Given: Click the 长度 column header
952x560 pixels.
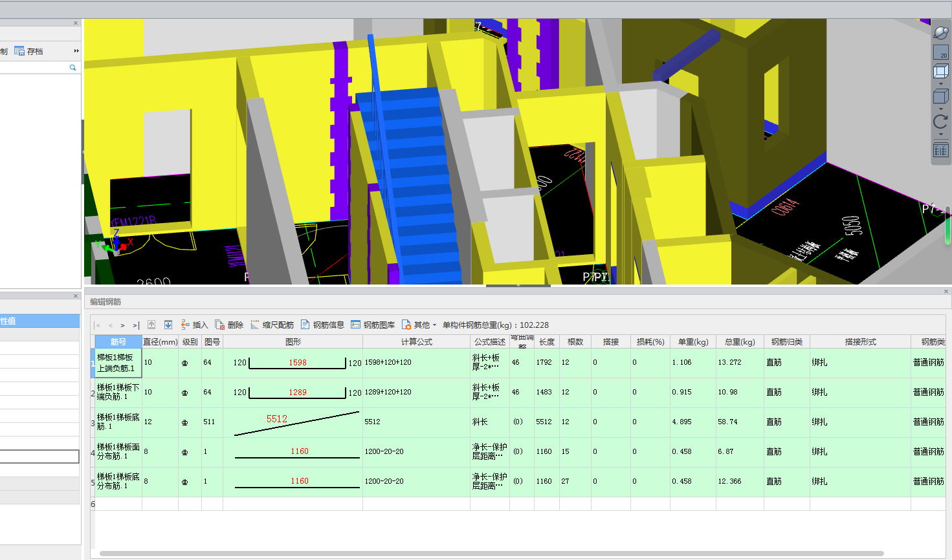Looking at the screenshot, I should [x=548, y=342].
